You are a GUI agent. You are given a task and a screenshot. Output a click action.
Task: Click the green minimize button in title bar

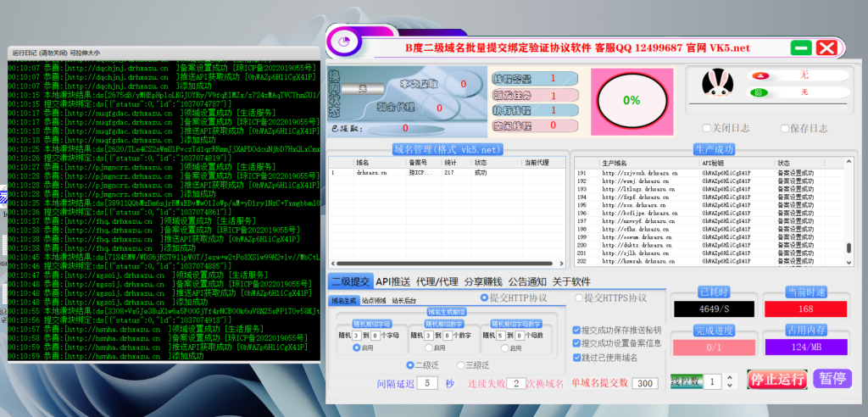[x=802, y=47]
